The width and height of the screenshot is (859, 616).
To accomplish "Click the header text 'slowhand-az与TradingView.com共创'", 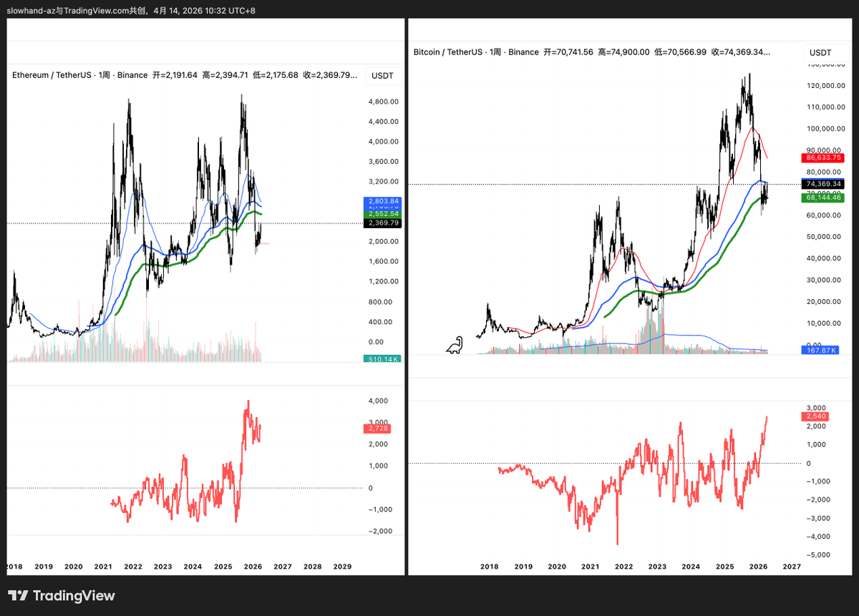I will click(x=77, y=11).
